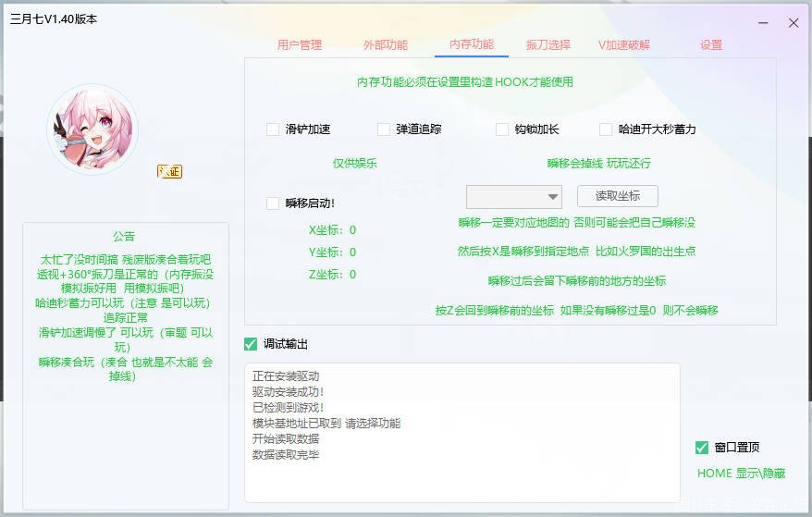Select the 内存功能 tab
Image resolution: width=812 pixels, height=517 pixels.
tap(471, 44)
